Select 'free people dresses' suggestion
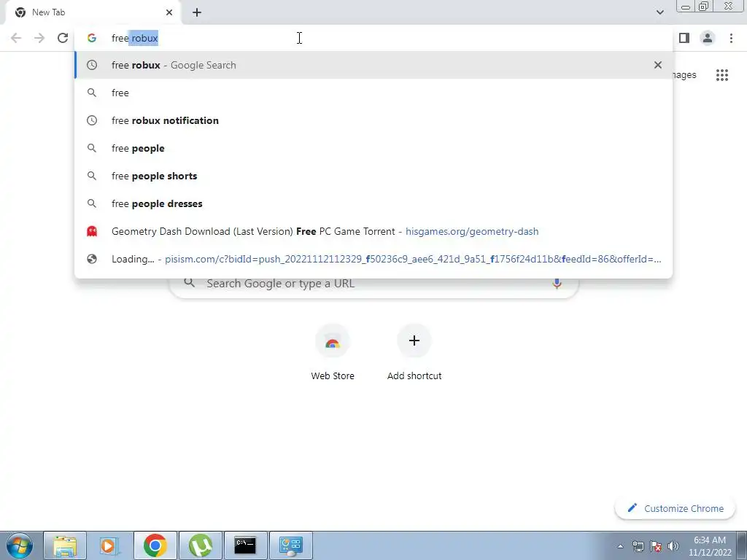The image size is (747, 560). tap(373, 203)
